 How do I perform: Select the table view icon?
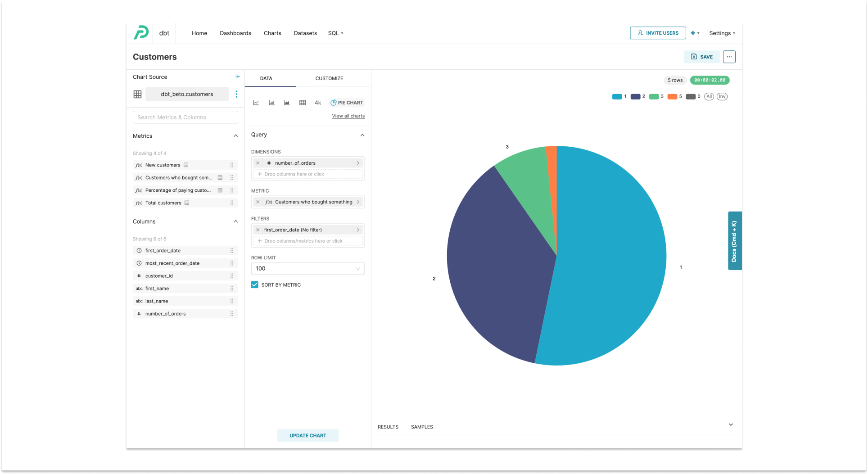pyautogui.click(x=302, y=102)
